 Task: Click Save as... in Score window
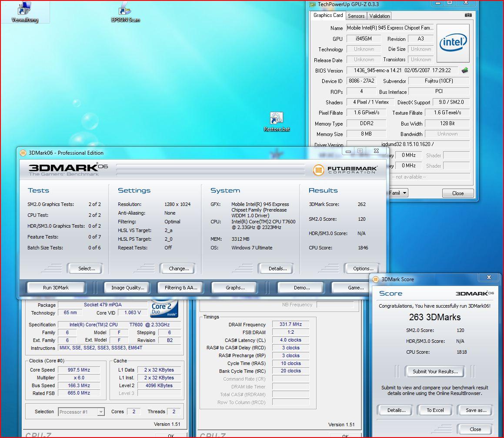(476, 410)
